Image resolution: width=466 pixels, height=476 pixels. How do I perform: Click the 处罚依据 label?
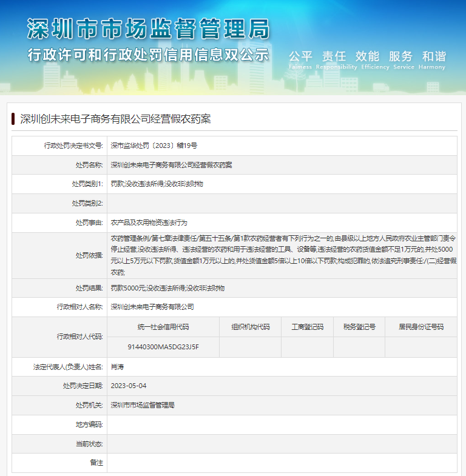(89, 255)
